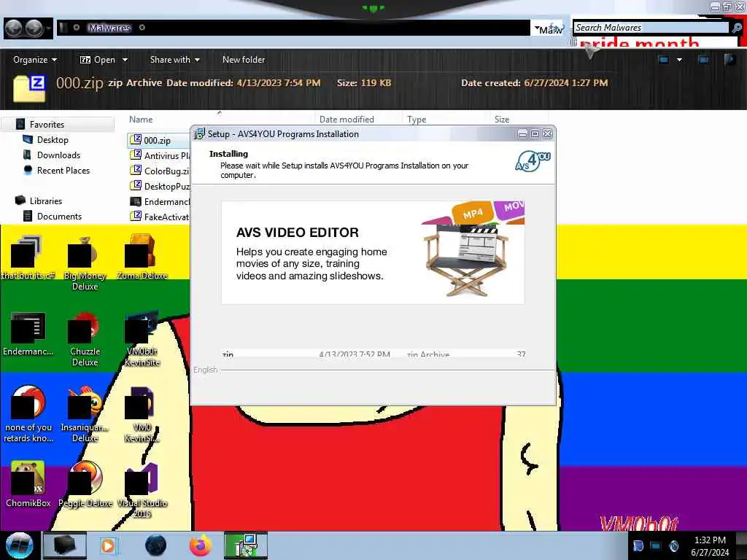Click the AVS Video Editor promo banner
Screen dimensions: 747x560
point(373,252)
